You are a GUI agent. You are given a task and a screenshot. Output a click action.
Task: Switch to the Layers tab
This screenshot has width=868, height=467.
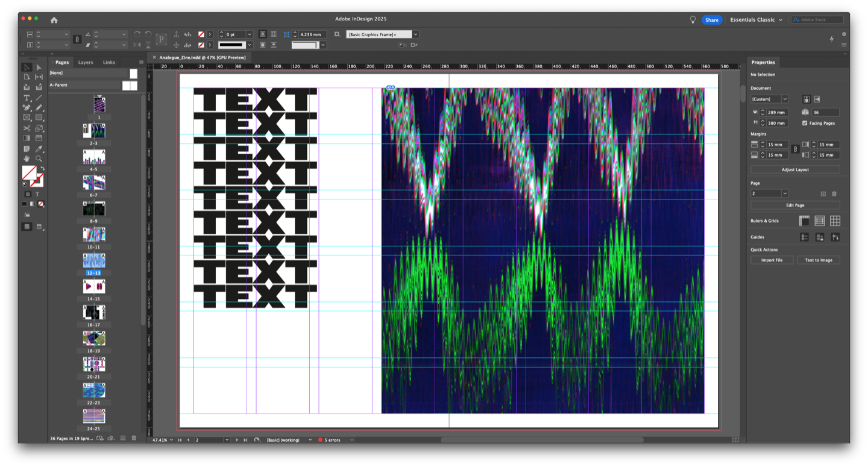(86, 62)
